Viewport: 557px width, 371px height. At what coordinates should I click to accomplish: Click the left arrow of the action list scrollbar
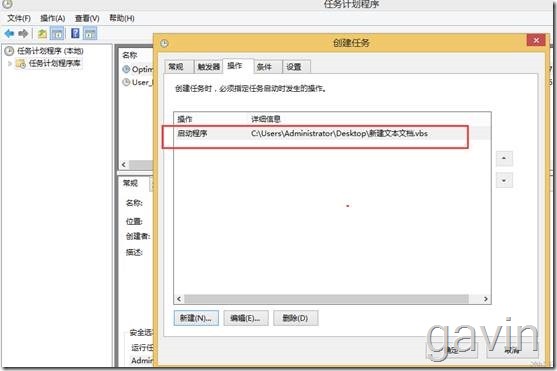point(179,299)
